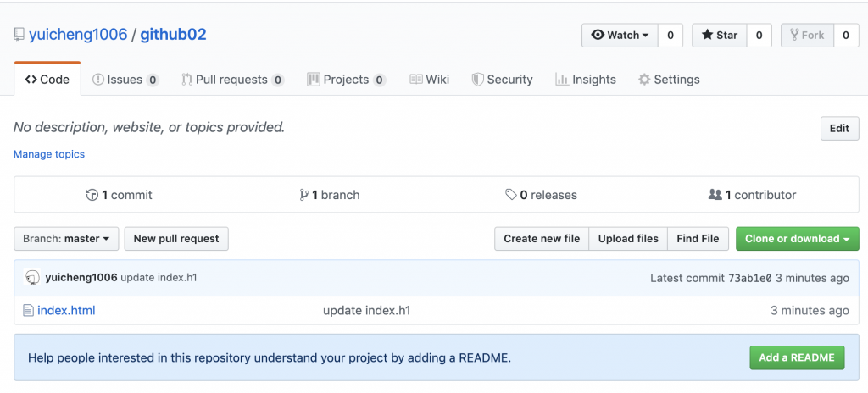This screenshot has height=393, width=868.
Task: Star the github02 repository
Action: click(719, 35)
